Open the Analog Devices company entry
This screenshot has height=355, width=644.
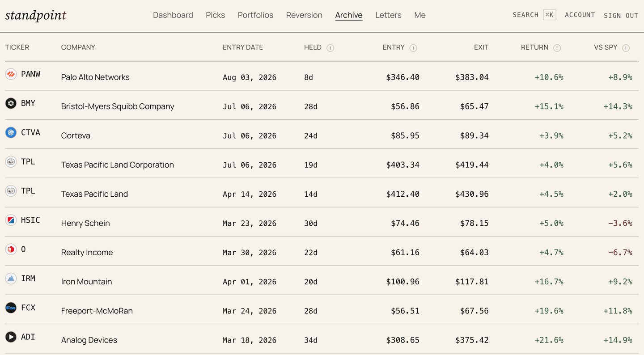click(x=89, y=340)
